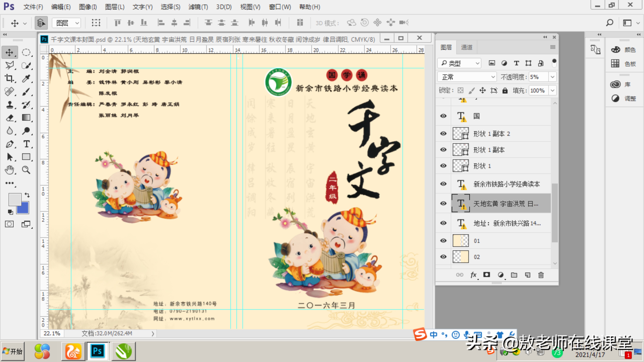Click the Windows 开始 start button
This screenshot has height=362, width=644.
coord(13,351)
